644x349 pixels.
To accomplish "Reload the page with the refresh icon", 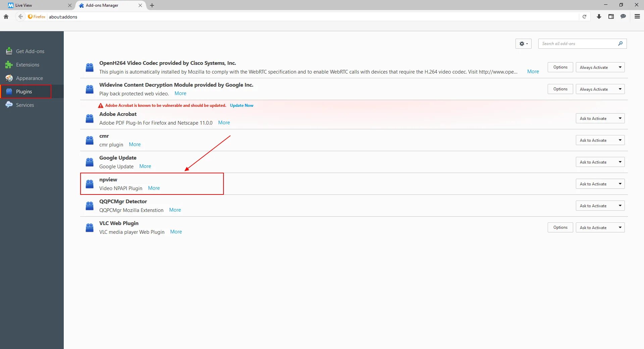I will pyautogui.click(x=584, y=16).
